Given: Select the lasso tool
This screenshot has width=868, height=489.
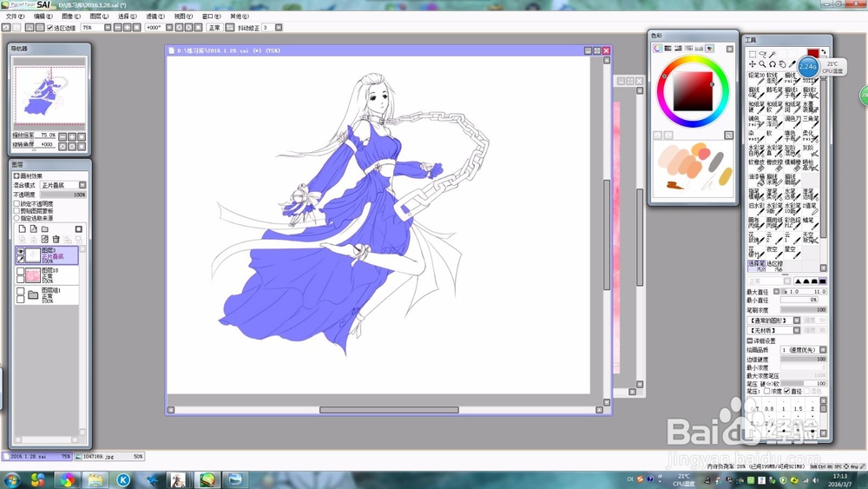Looking at the screenshot, I should pos(763,54).
